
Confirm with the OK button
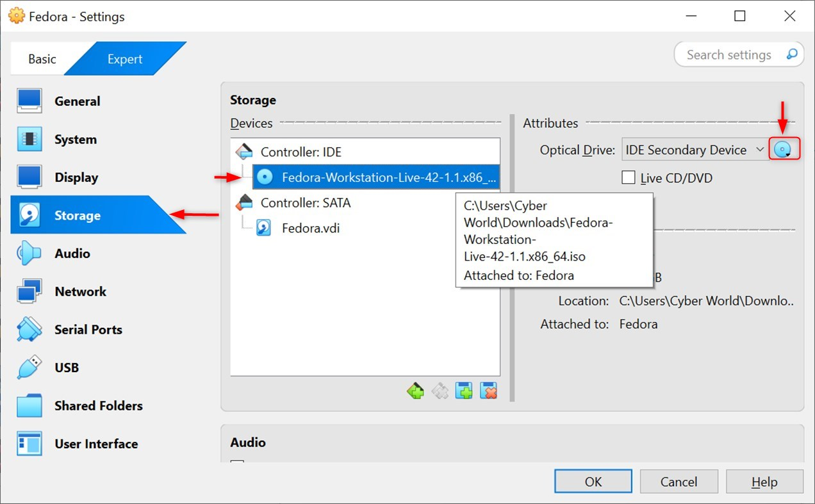(593, 482)
